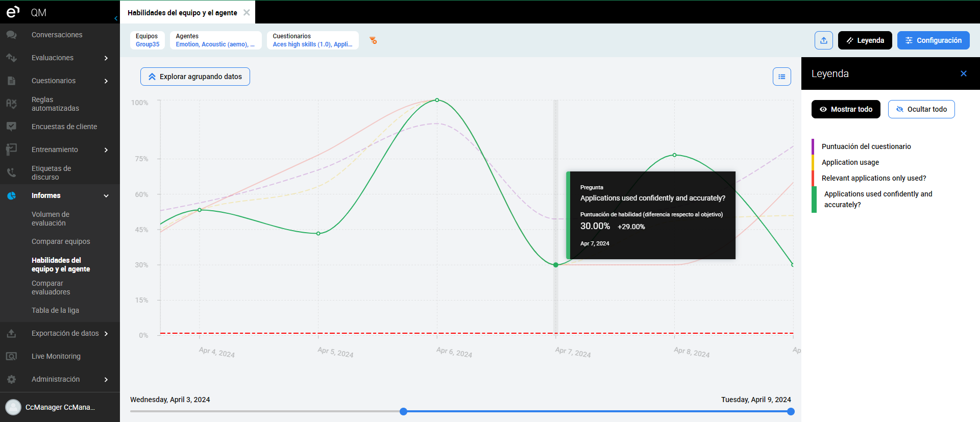This screenshot has height=422, width=980.
Task: Click the Apr 7 highlighted data point
Action: [x=556, y=265]
